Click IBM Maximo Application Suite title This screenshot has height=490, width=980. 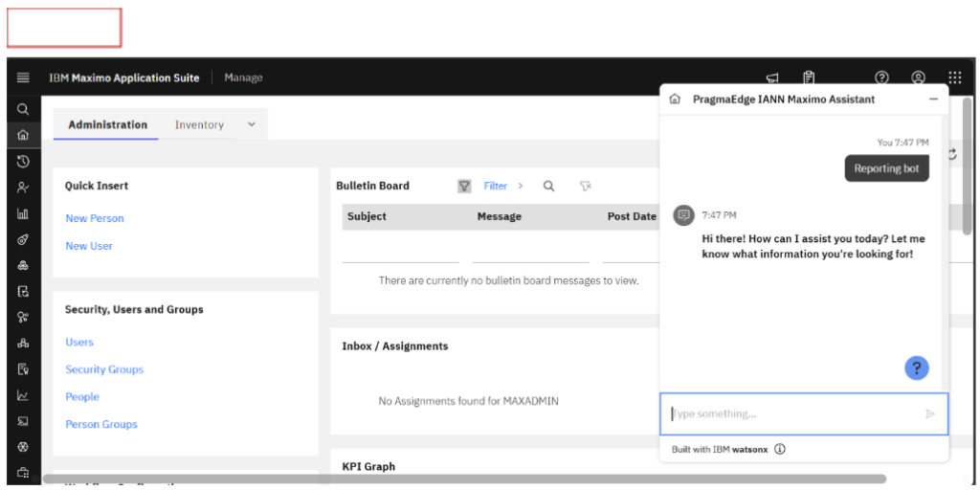click(124, 78)
